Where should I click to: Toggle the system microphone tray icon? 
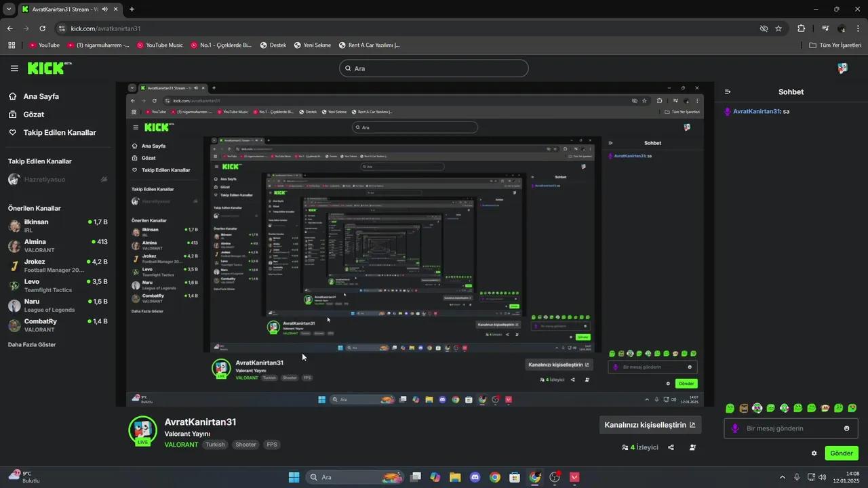[x=797, y=477]
